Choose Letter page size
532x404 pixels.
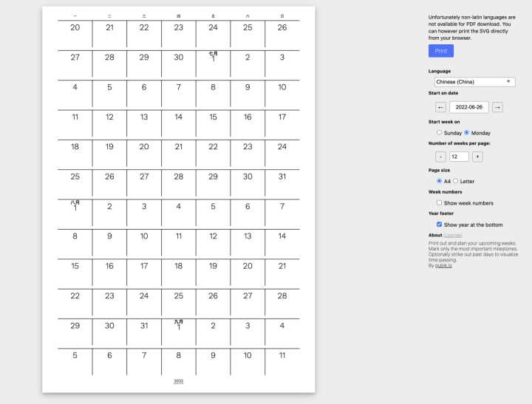(456, 181)
